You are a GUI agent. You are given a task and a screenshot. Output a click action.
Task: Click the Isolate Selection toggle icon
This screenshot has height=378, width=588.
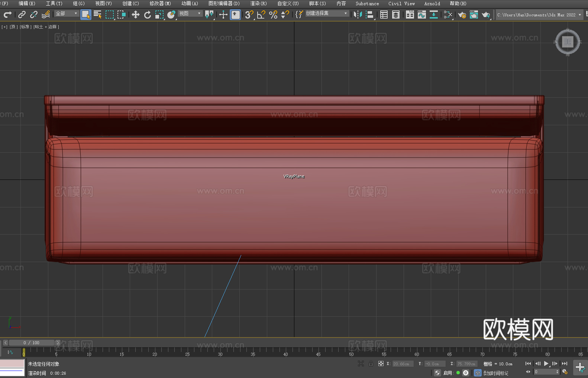[361, 364]
